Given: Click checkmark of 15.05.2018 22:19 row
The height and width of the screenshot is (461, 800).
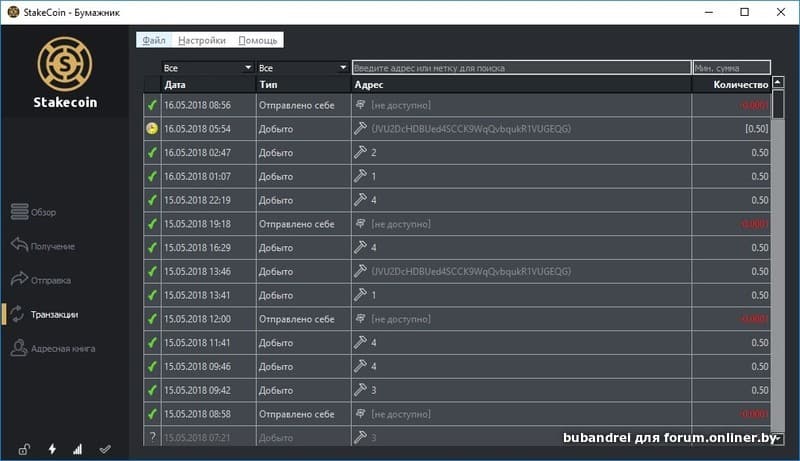Looking at the screenshot, I should (152, 200).
